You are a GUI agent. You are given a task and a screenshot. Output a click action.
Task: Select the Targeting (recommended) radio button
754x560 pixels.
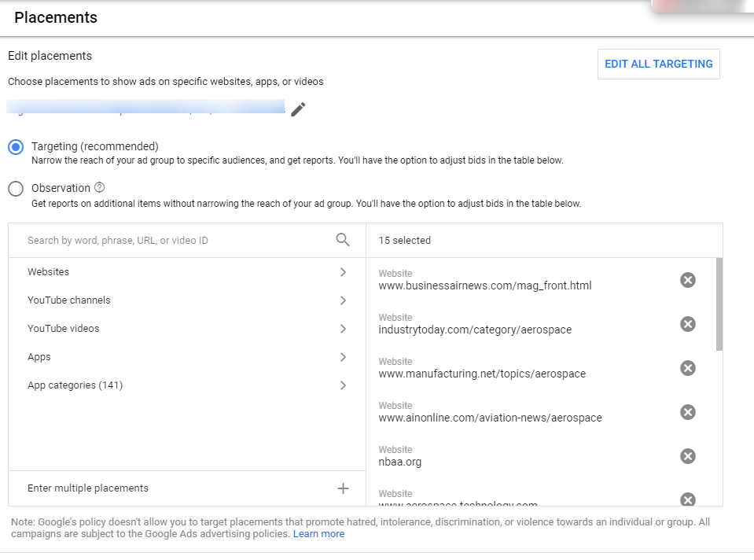pos(16,147)
